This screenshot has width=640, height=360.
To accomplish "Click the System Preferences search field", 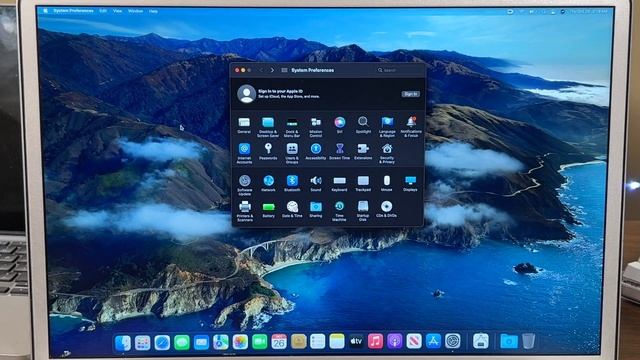I will pos(398,70).
